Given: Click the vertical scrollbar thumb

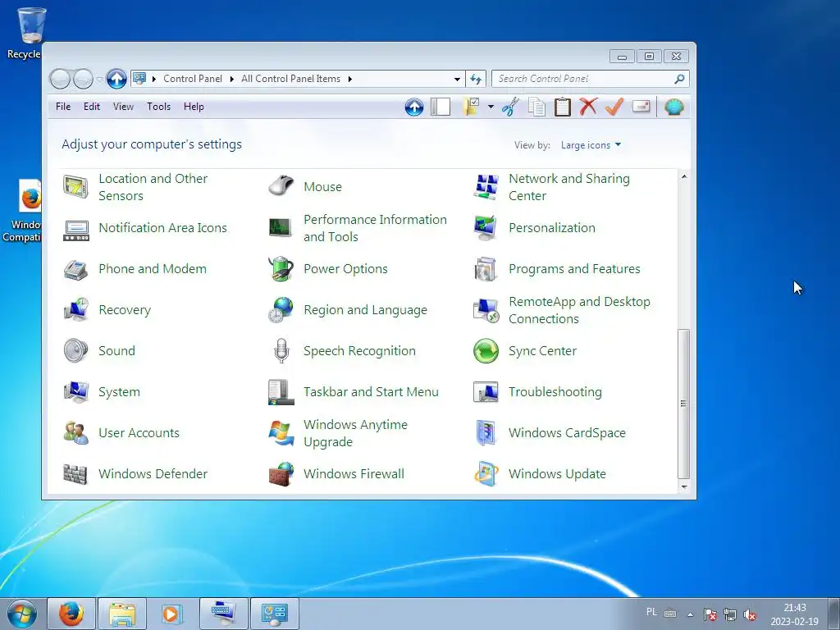Looking at the screenshot, I should [683, 404].
